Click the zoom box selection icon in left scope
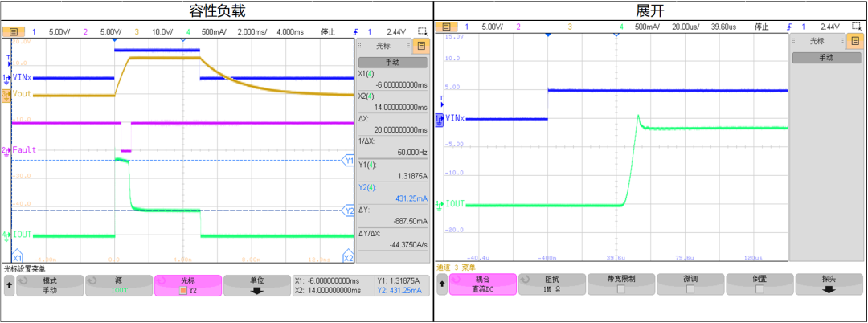The width and height of the screenshot is (868, 323). 422,31
